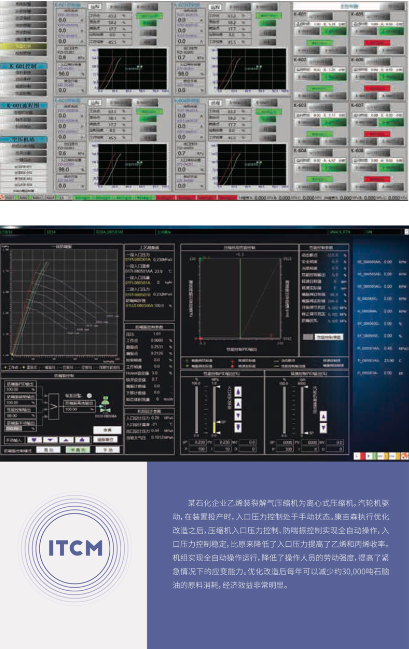Click the up arrow beside the speed control bar
The width and height of the screenshot is (409, 649).
[323, 416]
